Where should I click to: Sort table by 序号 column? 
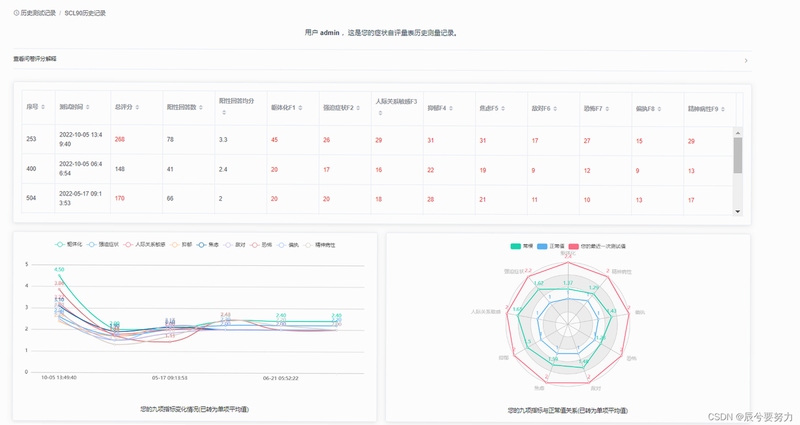(43, 107)
